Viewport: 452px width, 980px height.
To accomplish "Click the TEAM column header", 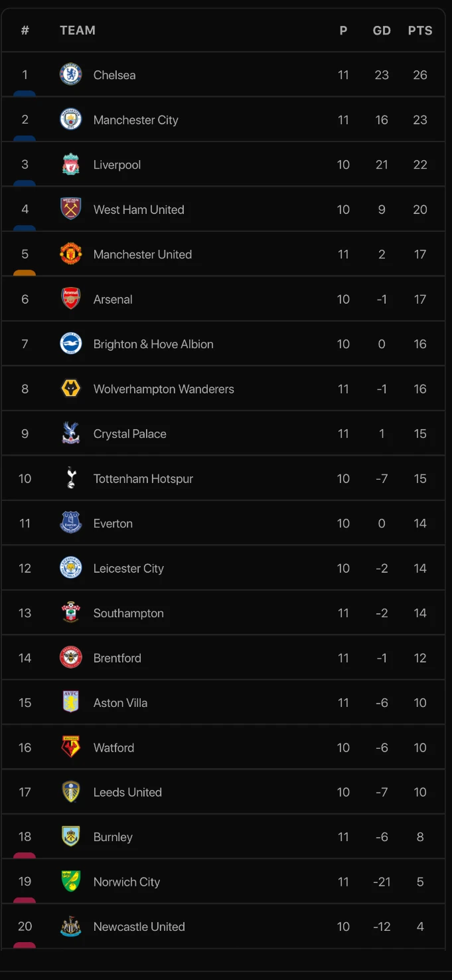I will (78, 31).
